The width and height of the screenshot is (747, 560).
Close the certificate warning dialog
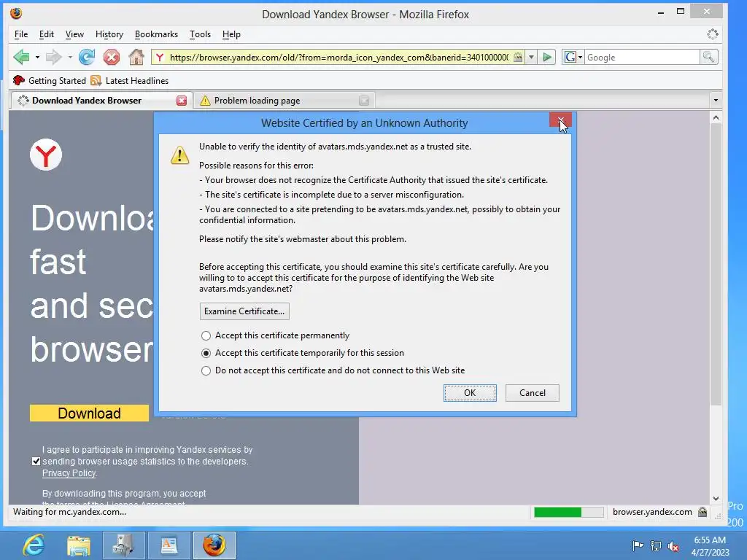coord(560,120)
